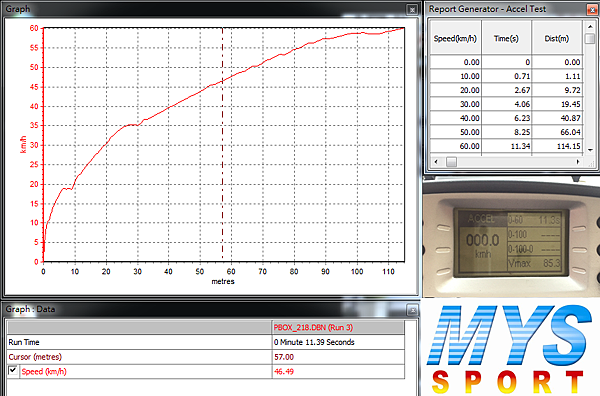Image resolution: width=600 pixels, height=396 pixels.
Task: Click the time cell 6.23
Action: click(506, 118)
